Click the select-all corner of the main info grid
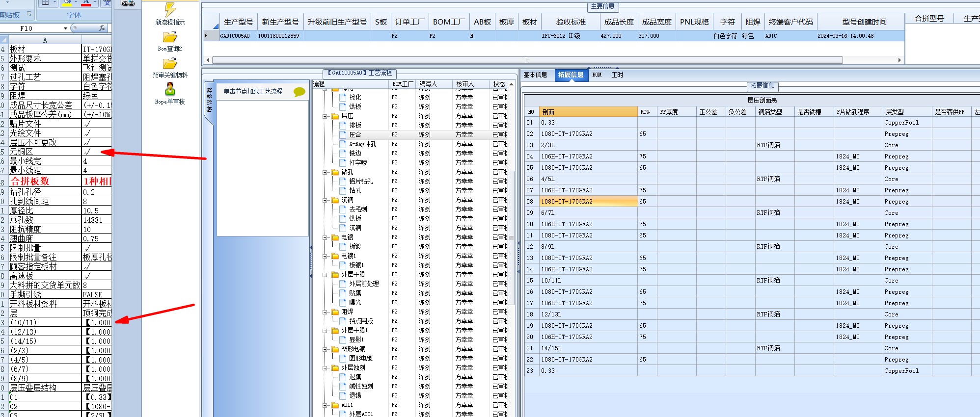Screen dimensions: 980x417 [x=211, y=22]
